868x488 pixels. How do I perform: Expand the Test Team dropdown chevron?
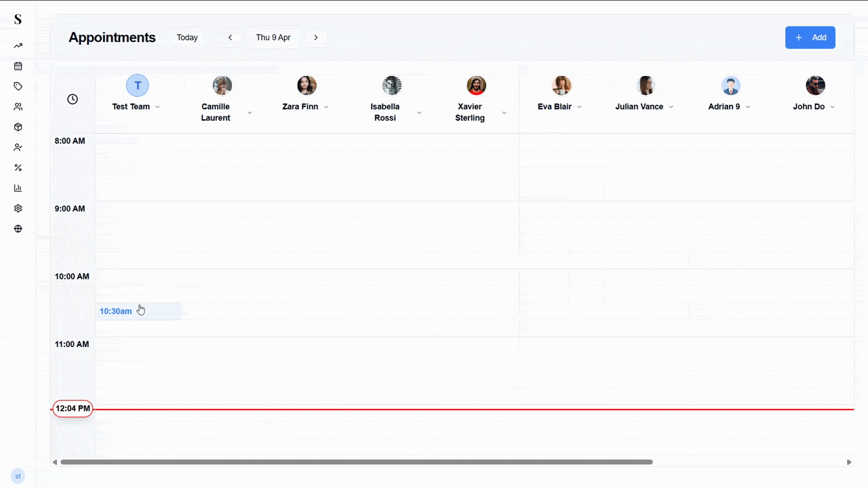(x=157, y=107)
